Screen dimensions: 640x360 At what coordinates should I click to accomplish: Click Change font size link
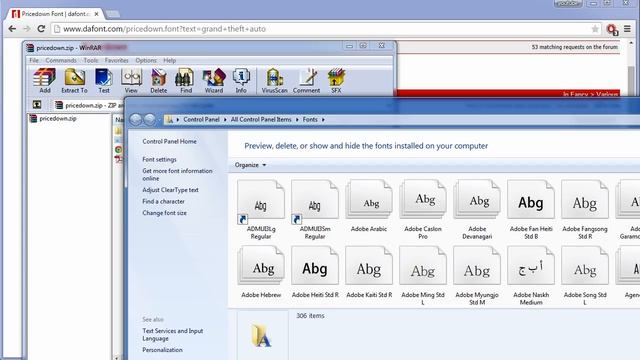point(164,213)
